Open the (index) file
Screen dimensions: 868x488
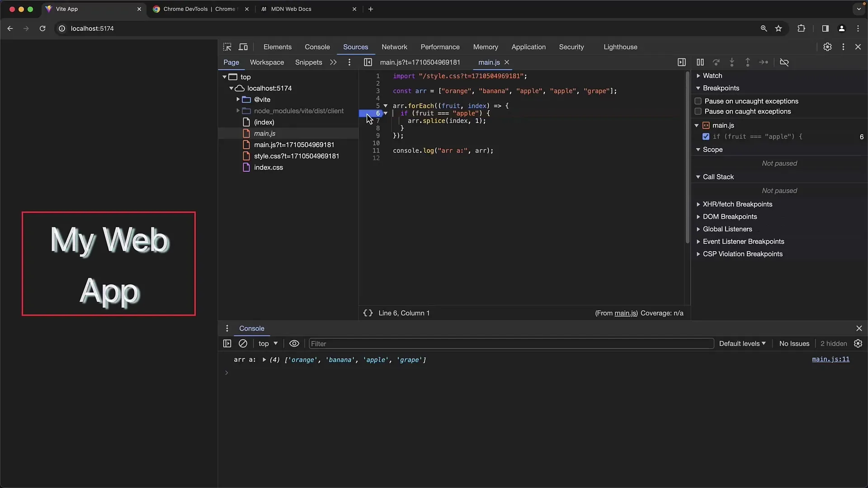(x=264, y=122)
